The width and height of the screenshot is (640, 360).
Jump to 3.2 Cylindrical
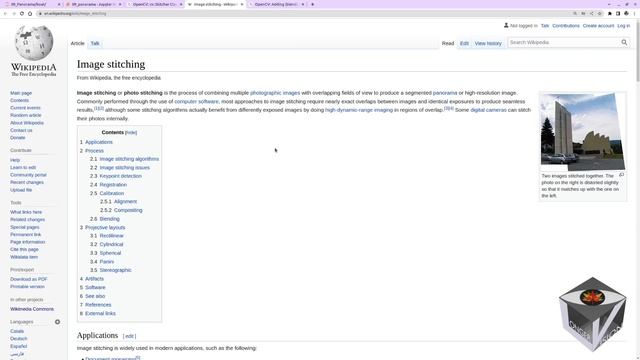(107, 244)
